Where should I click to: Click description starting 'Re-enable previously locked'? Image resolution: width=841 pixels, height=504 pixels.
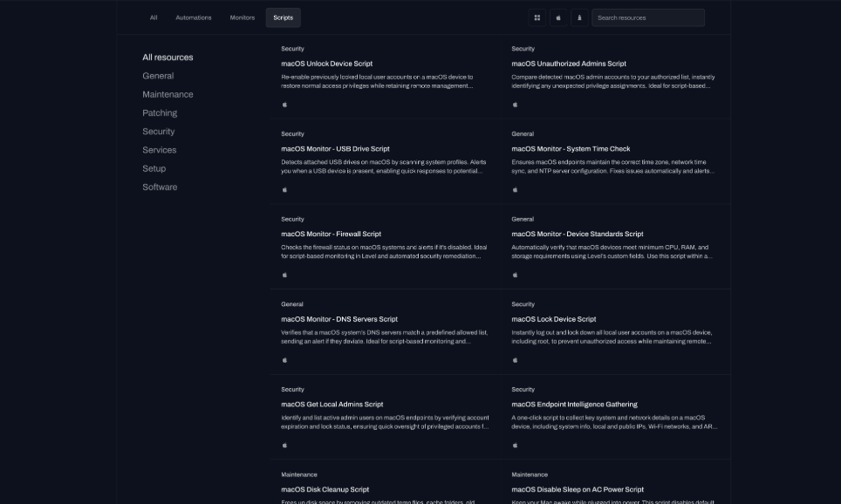click(x=377, y=81)
